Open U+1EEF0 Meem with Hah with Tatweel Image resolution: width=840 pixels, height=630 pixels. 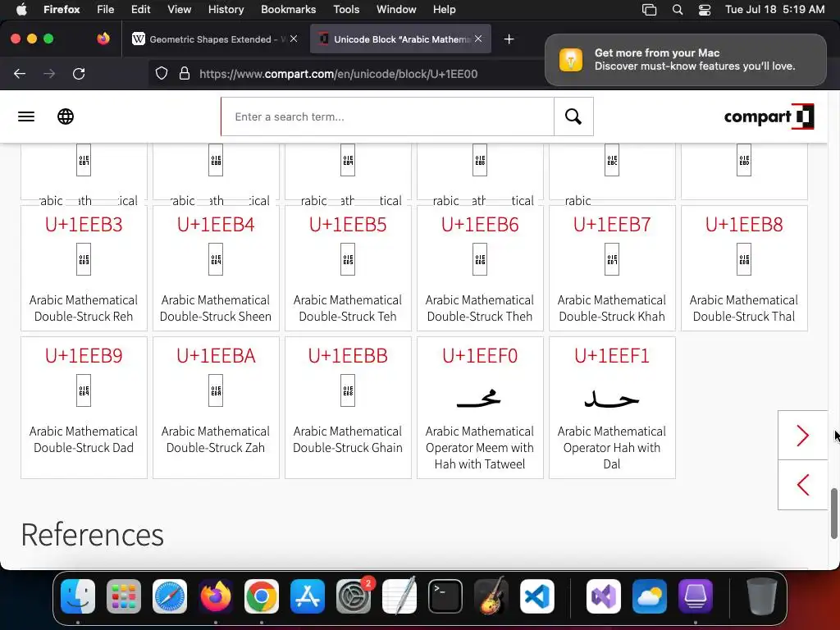coord(480,408)
